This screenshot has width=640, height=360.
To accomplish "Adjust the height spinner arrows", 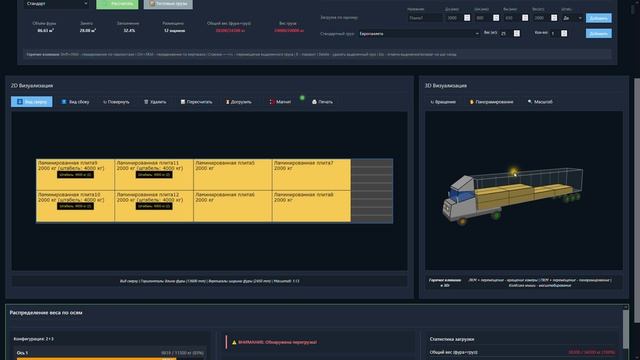I will tap(525, 18).
